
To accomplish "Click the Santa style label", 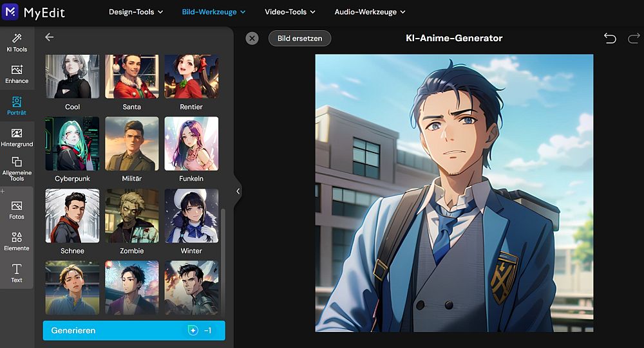I will pyautogui.click(x=132, y=107).
